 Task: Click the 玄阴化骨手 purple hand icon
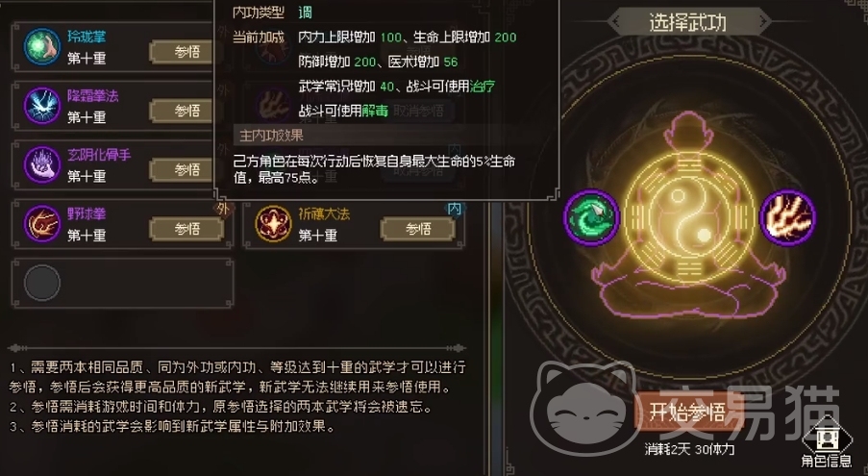(x=41, y=164)
